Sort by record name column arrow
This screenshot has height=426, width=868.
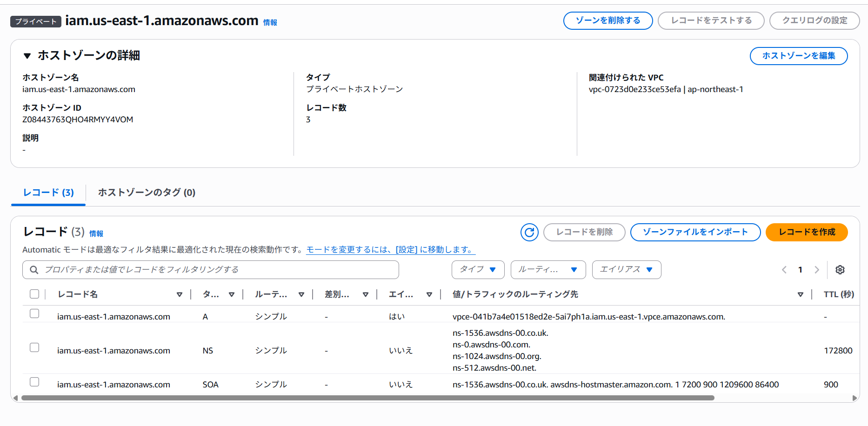pos(180,294)
